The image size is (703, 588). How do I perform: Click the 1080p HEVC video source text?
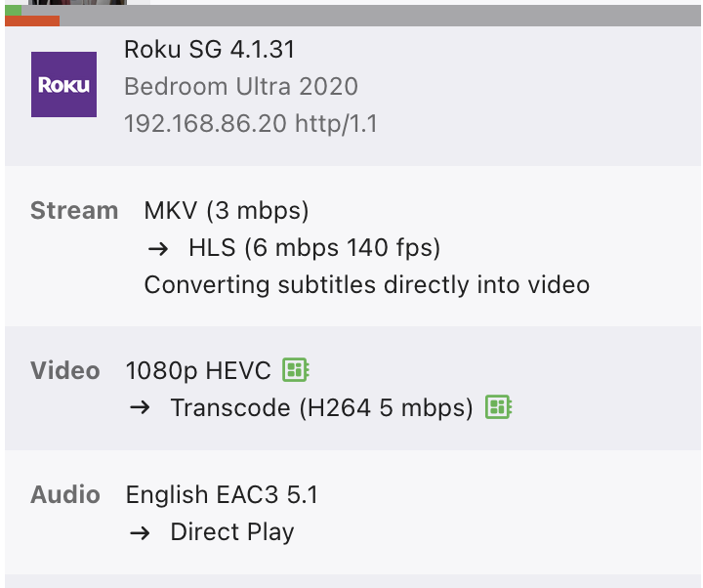pos(198,370)
